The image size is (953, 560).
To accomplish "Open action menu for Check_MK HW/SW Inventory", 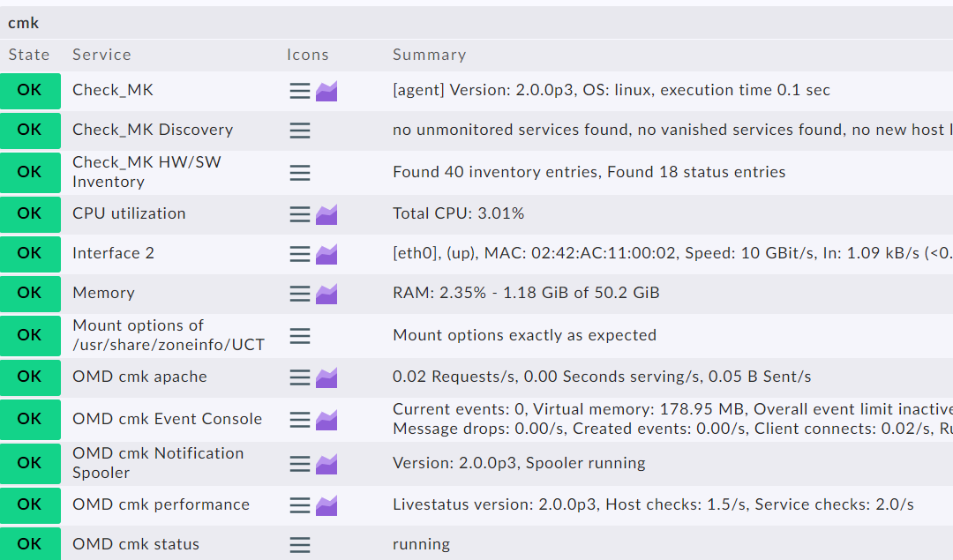I will pos(300,173).
